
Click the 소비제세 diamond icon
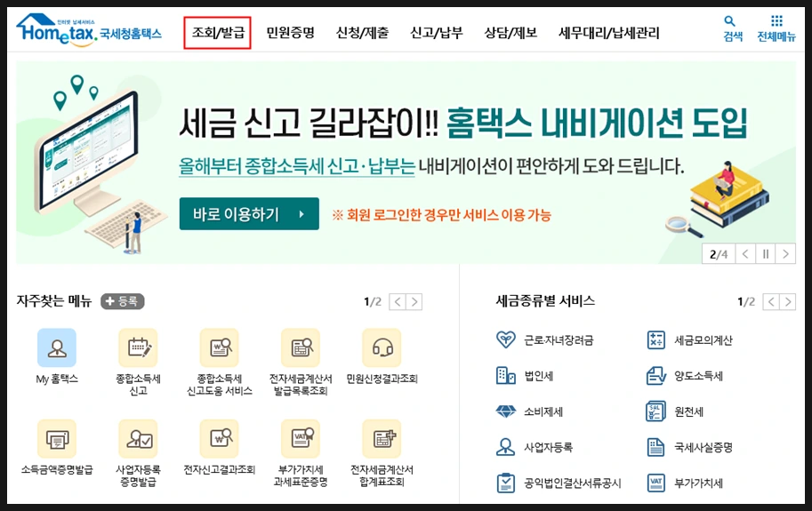coord(505,411)
